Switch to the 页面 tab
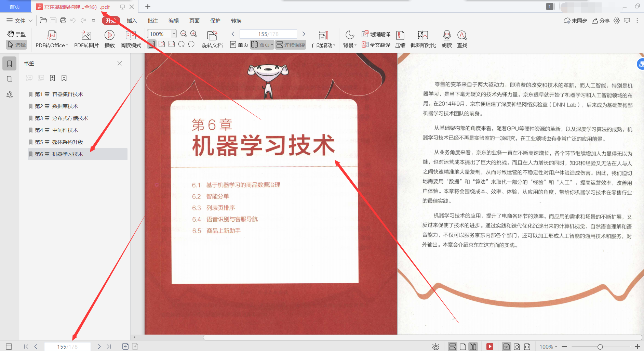The height and width of the screenshot is (351, 644). click(194, 21)
